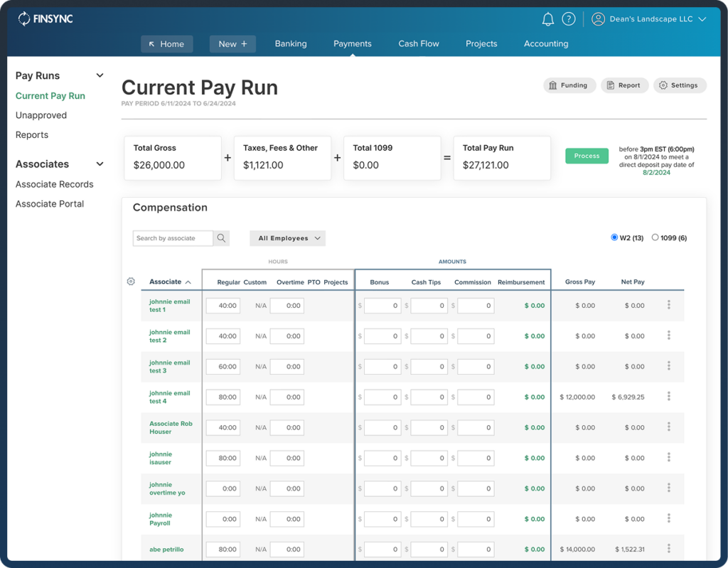The image size is (728, 568).
Task: Click the help question mark icon
Action: tap(568, 19)
